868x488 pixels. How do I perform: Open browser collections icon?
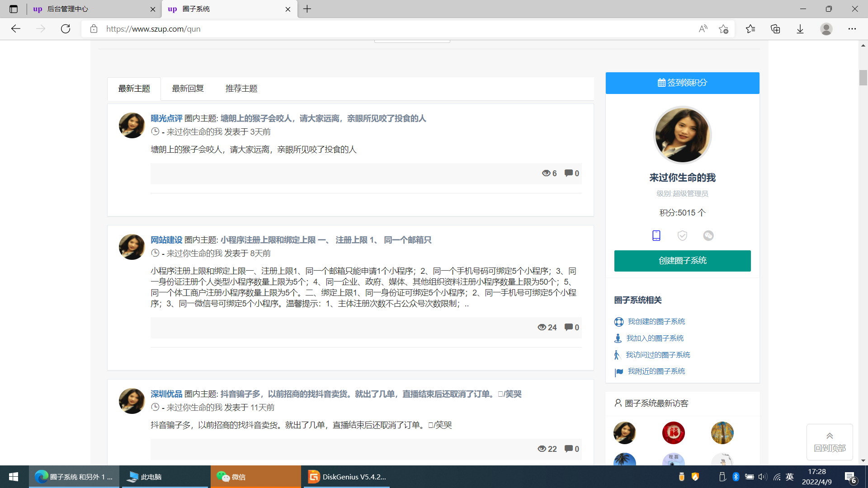click(775, 29)
